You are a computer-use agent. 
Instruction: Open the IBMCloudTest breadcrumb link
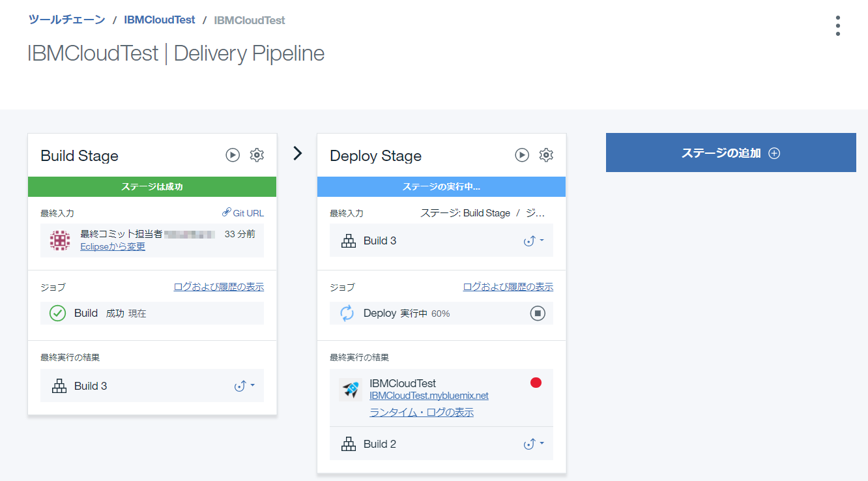(160, 20)
